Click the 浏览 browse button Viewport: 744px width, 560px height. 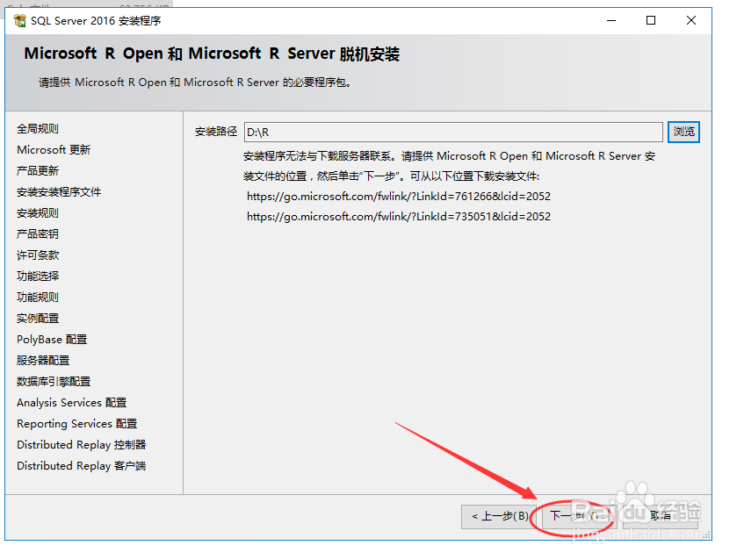(683, 132)
